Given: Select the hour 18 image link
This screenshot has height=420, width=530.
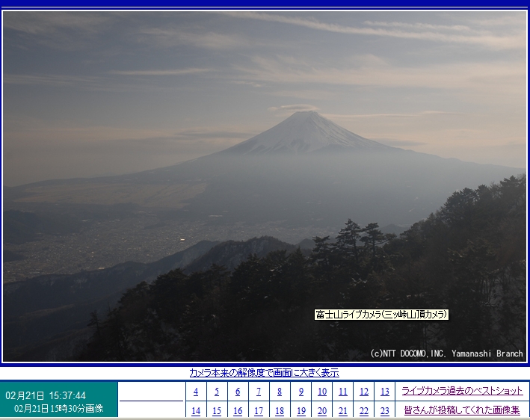Looking at the screenshot, I should pyautogui.click(x=280, y=411).
